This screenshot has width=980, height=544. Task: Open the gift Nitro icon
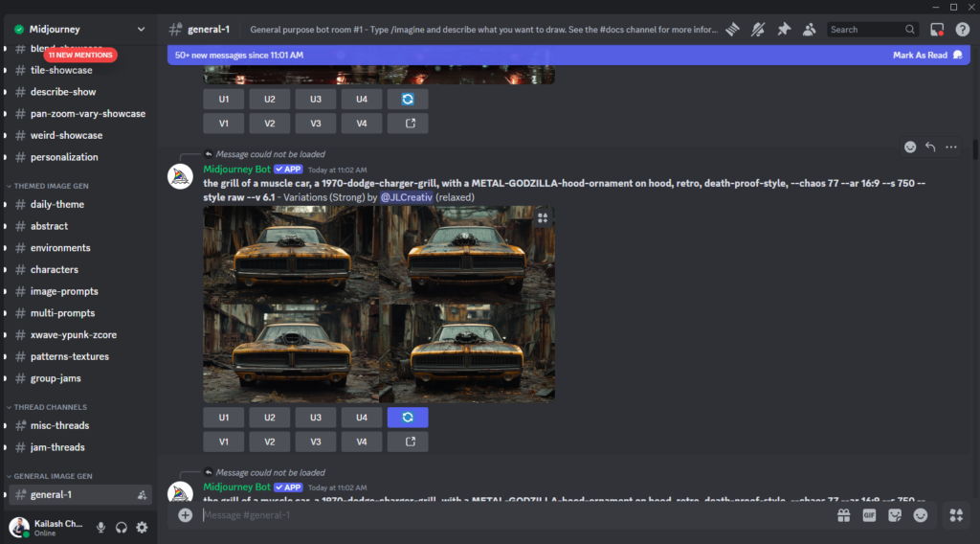click(x=844, y=515)
